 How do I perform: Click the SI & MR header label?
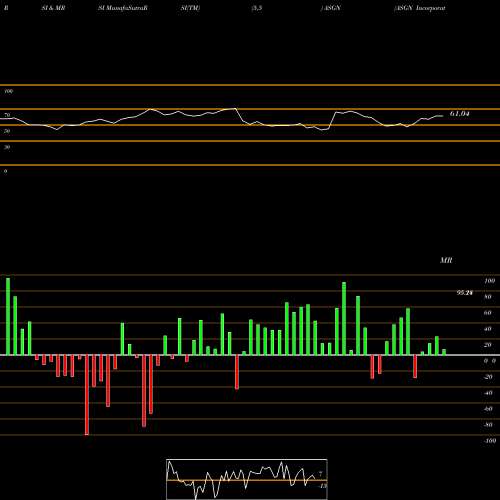[x=53, y=8]
